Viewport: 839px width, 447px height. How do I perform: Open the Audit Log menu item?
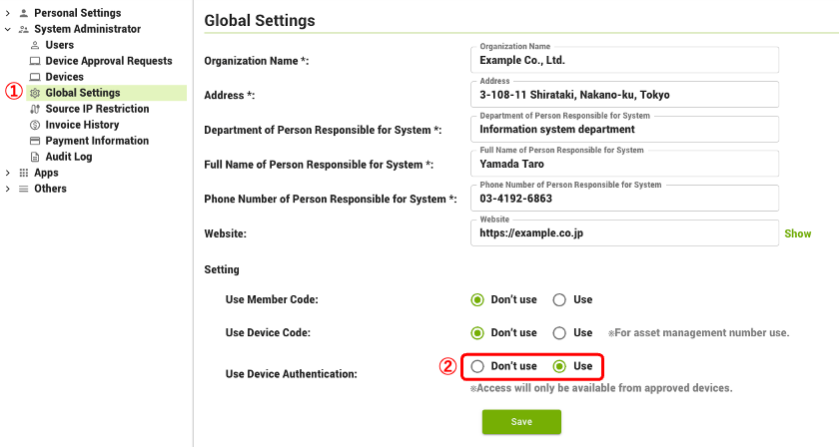(68, 157)
